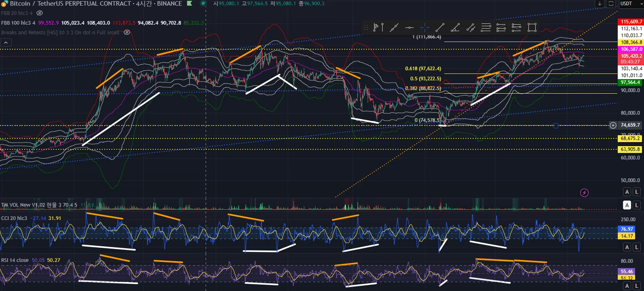This screenshot has width=644, height=291.
Task: Click the yellow 63,905.8 price label
Action: pyautogui.click(x=631, y=149)
